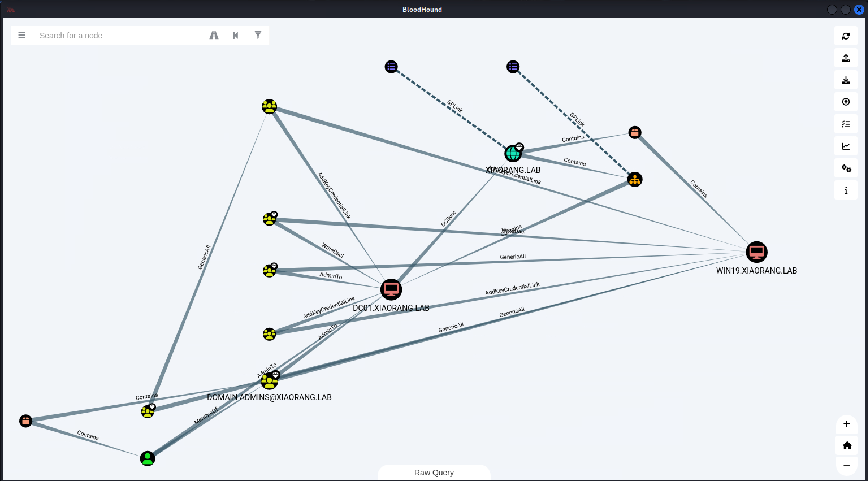The height and width of the screenshot is (481, 868).
Task: Click the DCSync edge label
Action: [x=449, y=219]
